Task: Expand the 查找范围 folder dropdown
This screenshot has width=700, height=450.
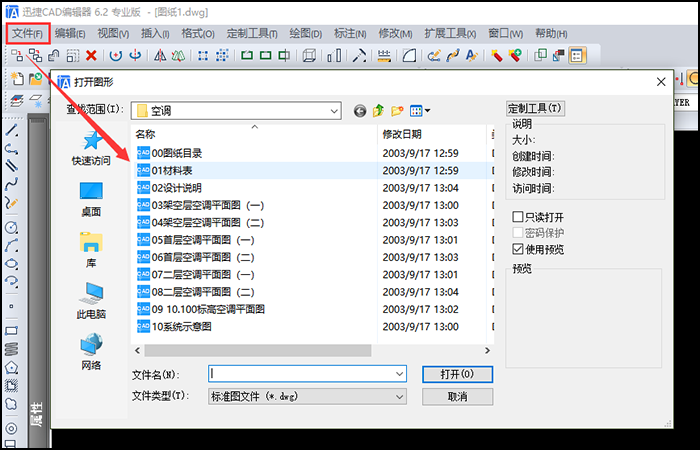Action: pyautogui.click(x=334, y=111)
